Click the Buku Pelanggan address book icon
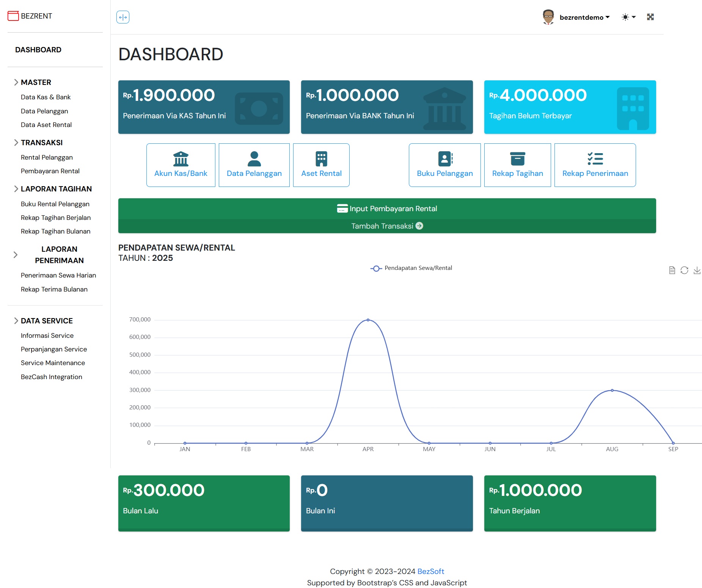This screenshot has width=702, height=588. pyautogui.click(x=445, y=159)
